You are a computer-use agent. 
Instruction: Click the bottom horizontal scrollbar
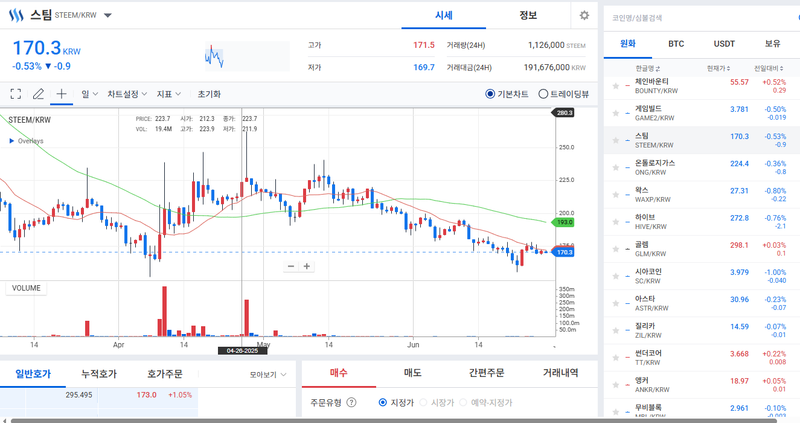[393, 421]
